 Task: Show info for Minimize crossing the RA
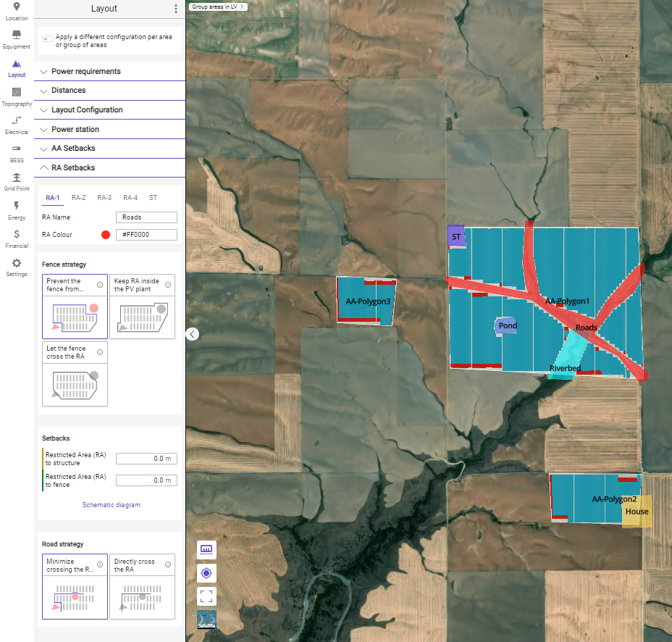(x=100, y=564)
